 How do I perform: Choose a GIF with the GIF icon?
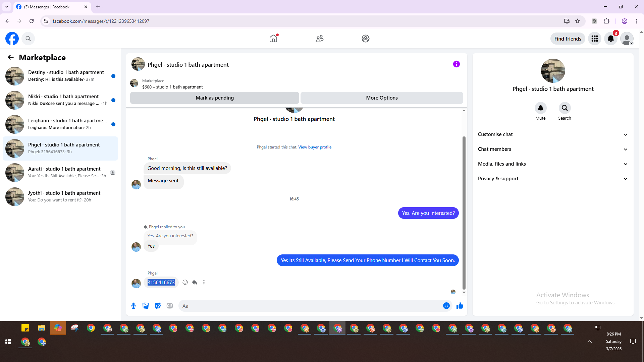(170, 306)
